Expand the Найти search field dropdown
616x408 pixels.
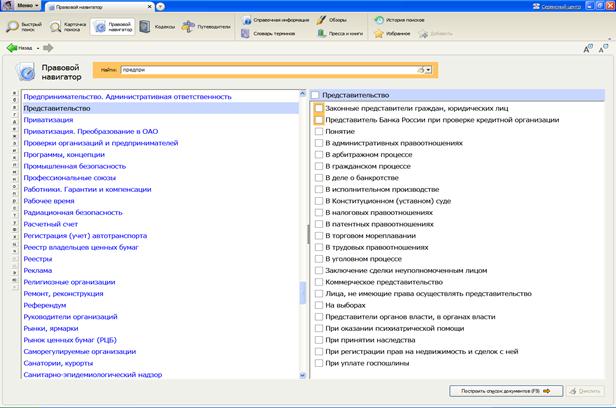coord(429,70)
